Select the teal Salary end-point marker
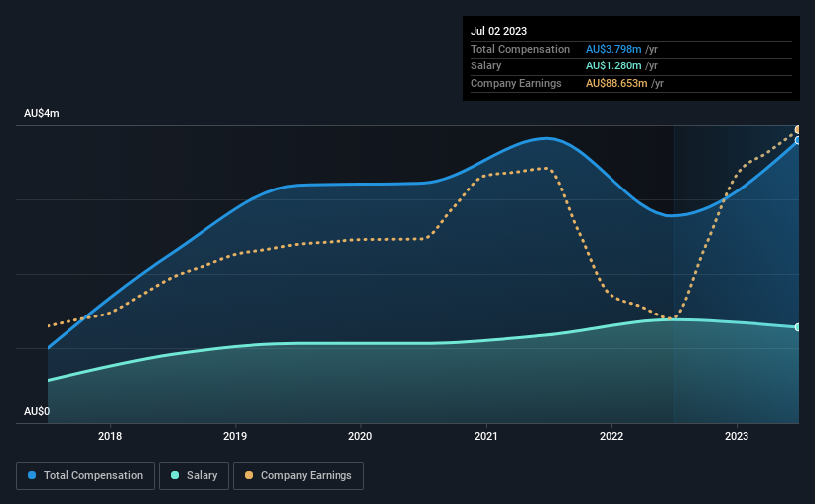 [x=798, y=327]
